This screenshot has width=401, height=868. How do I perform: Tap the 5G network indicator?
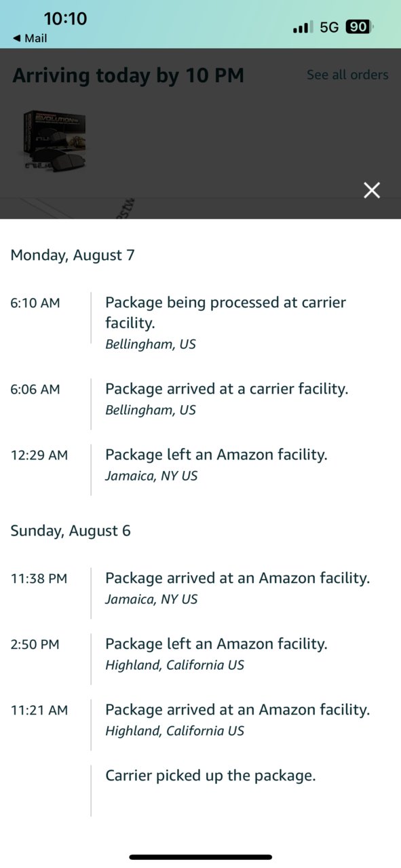(329, 27)
